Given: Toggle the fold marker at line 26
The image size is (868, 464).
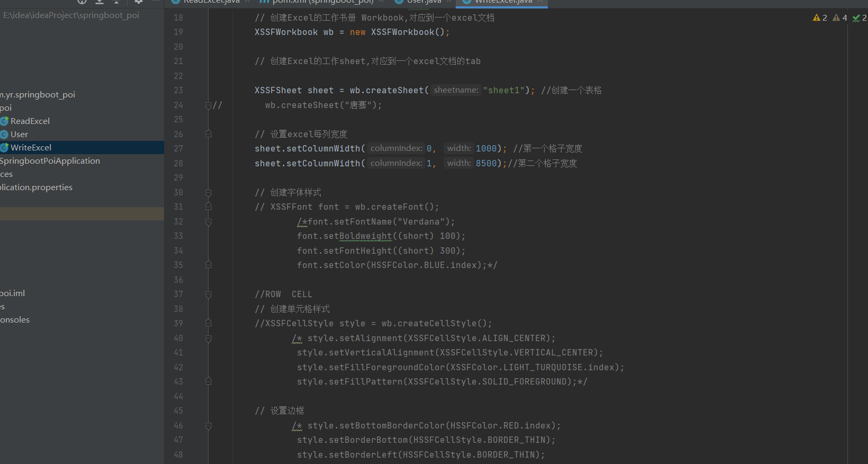Looking at the screenshot, I should pyautogui.click(x=209, y=134).
